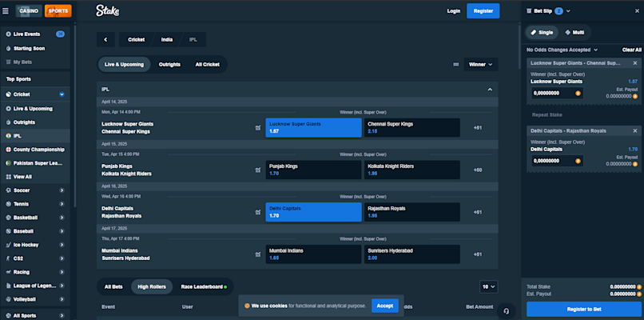644x320 pixels.
Task: Switch to the Sports section
Action: 58,11
